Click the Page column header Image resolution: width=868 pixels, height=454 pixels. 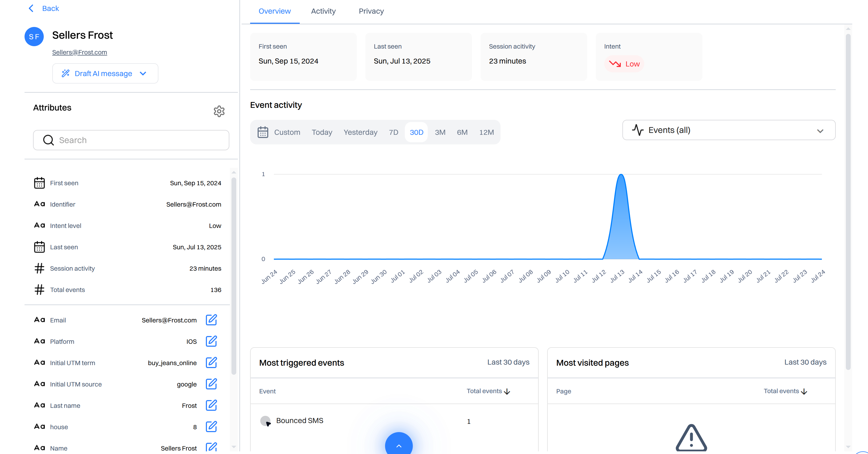tap(563, 391)
